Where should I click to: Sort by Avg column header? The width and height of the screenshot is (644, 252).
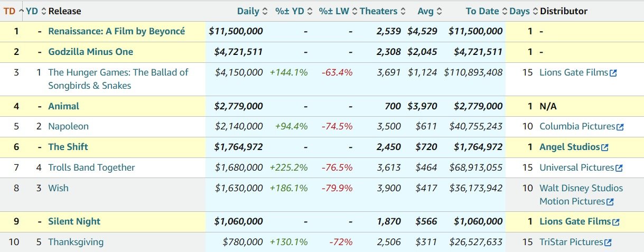tap(425, 11)
